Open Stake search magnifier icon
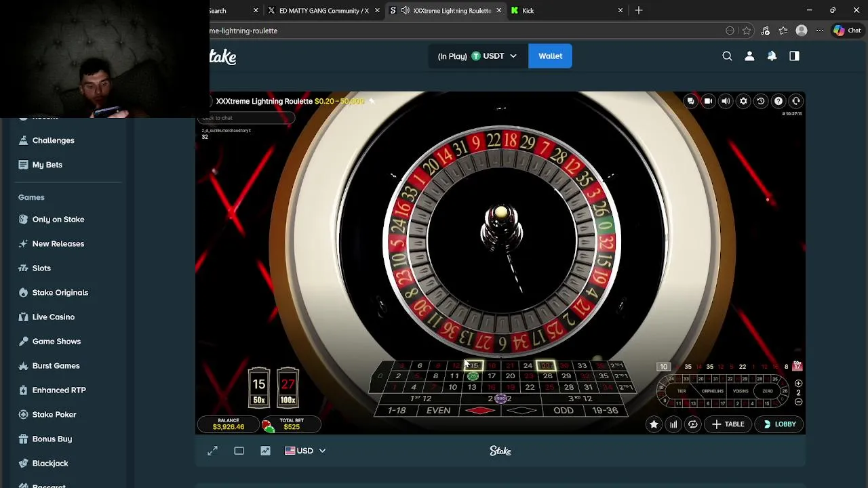 point(727,56)
